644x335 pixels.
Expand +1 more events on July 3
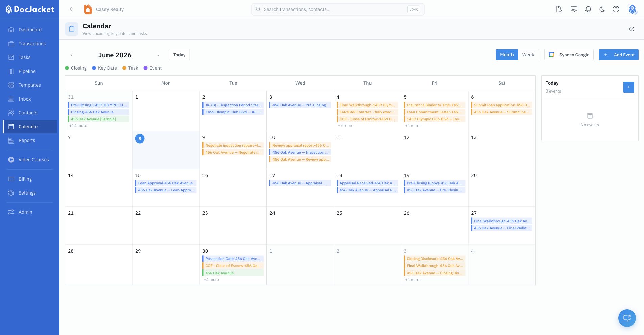[413, 280]
